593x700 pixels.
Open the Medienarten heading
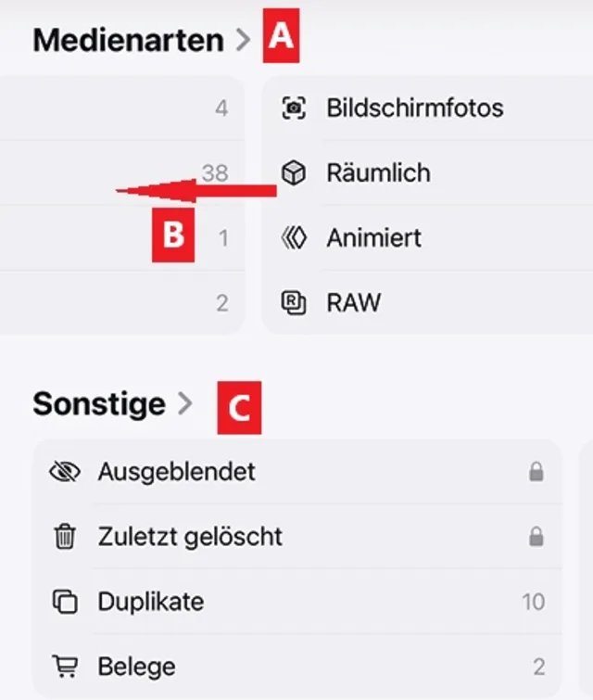click(x=128, y=41)
